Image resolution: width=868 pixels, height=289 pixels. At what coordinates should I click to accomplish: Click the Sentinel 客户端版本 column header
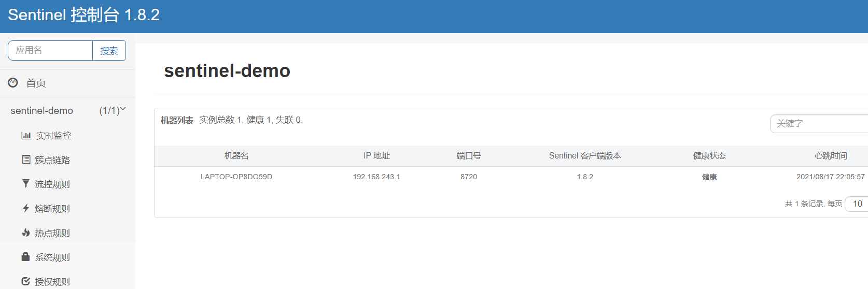(x=585, y=156)
